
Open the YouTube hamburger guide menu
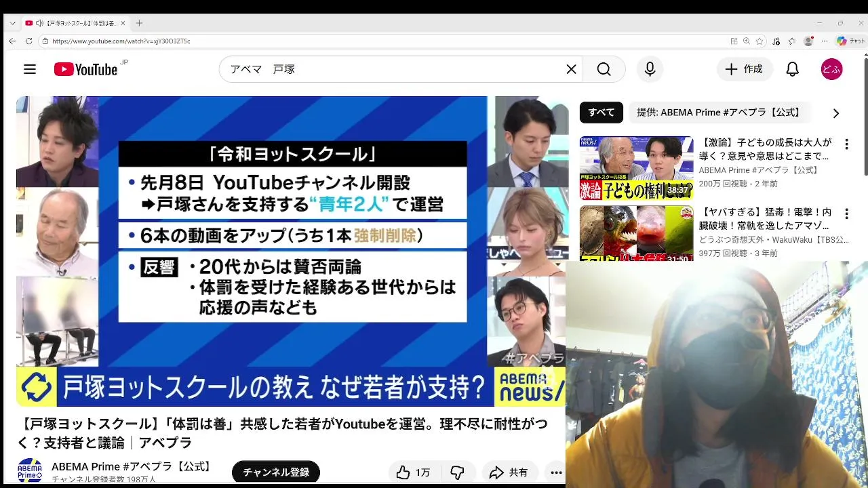click(x=30, y=69)
